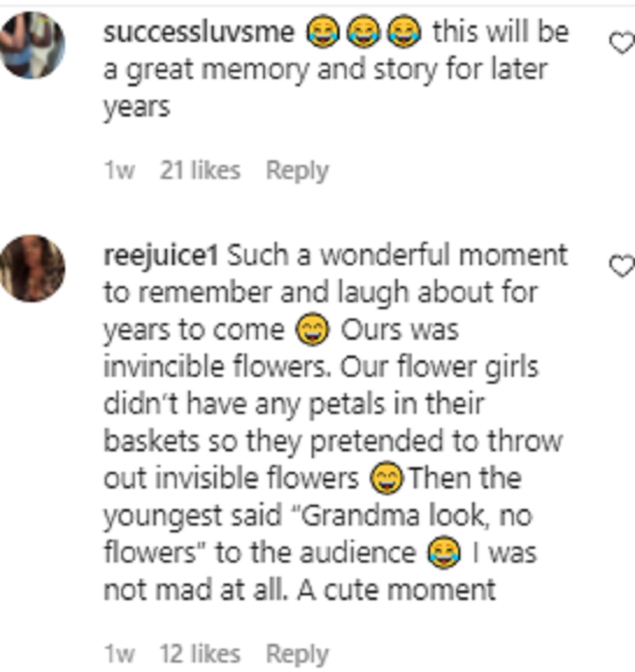Image resolution: width=635 pixels, height=672 pixels.
Task: Click the 1w timestamp under reejuice1's comment
Action: click(x=119, y=655)
